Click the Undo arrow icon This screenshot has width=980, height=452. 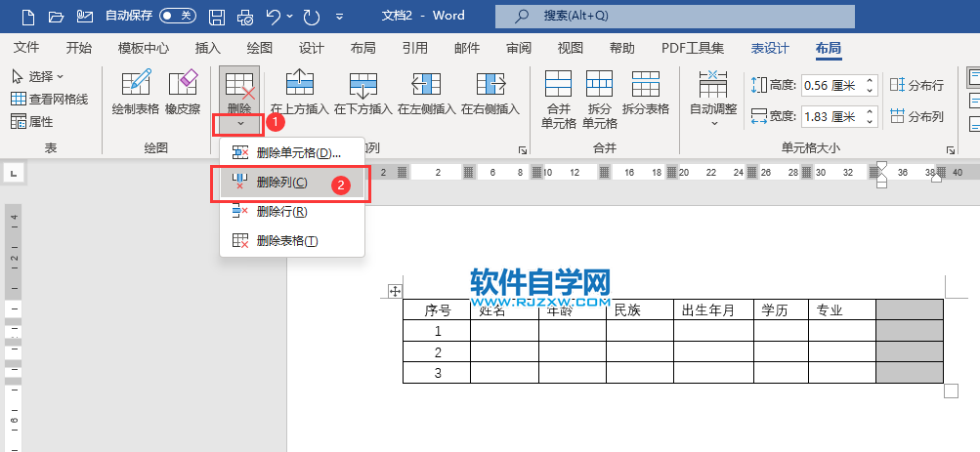click(x=274, y=17)
